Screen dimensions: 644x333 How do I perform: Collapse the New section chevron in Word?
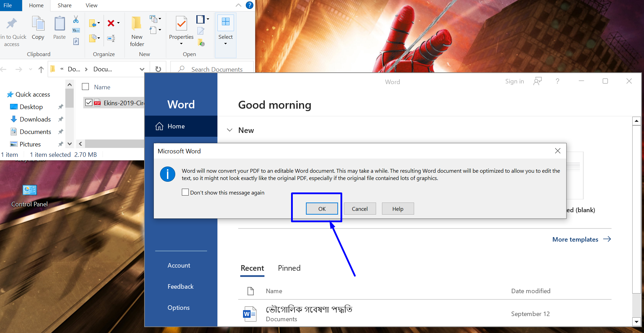click(230, 130)
